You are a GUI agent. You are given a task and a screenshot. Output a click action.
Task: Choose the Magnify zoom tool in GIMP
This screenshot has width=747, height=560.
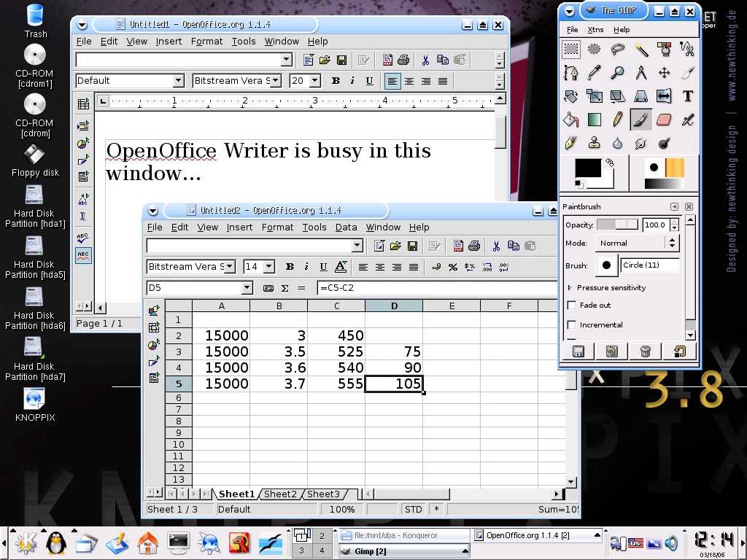[x=617, y=73]
